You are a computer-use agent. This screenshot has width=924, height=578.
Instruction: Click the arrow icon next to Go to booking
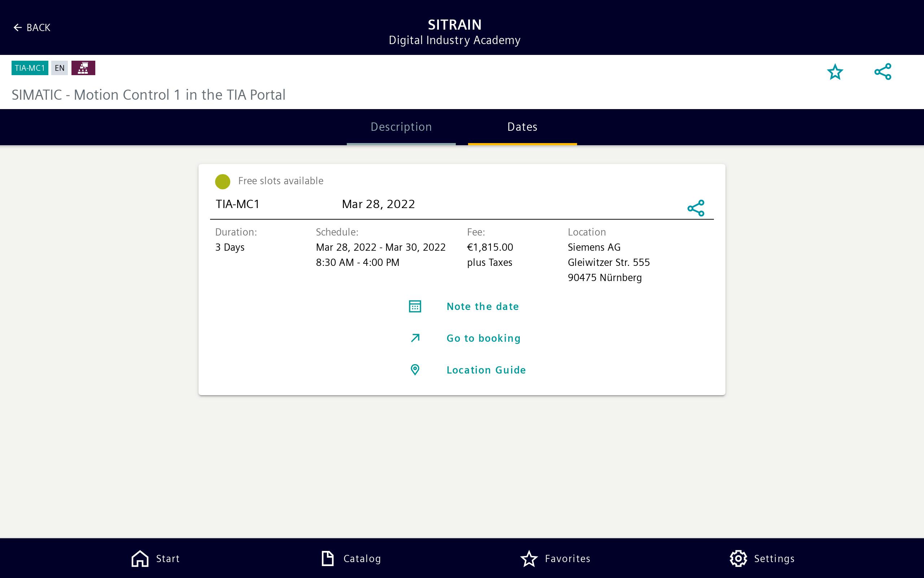coord(415,338)
